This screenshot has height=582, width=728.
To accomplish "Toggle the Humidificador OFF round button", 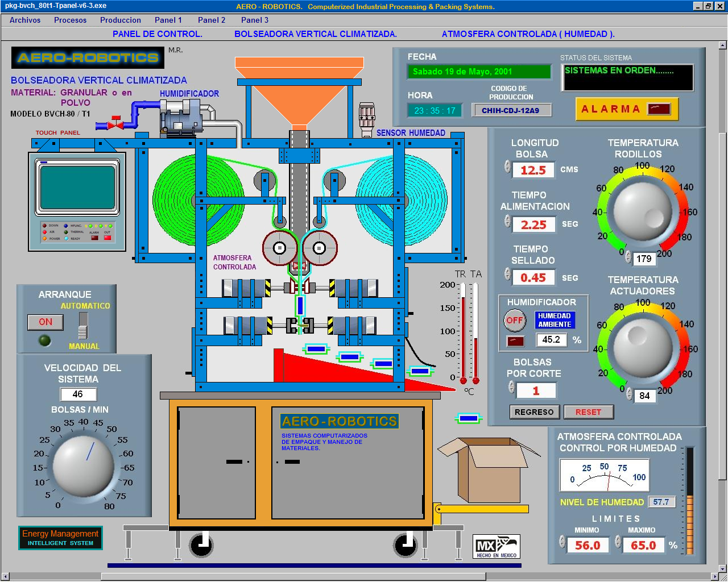I will click(x=515, y=320).
